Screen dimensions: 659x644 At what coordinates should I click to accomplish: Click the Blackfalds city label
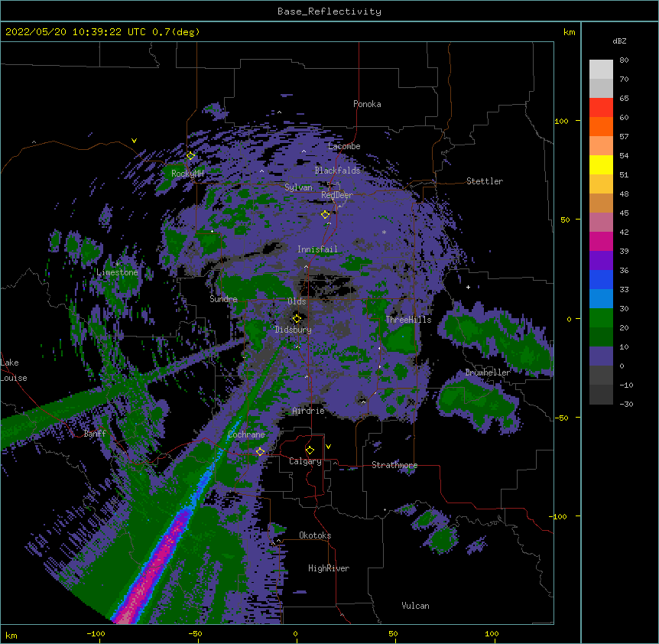pyautogui.click(x=337, y=171)
